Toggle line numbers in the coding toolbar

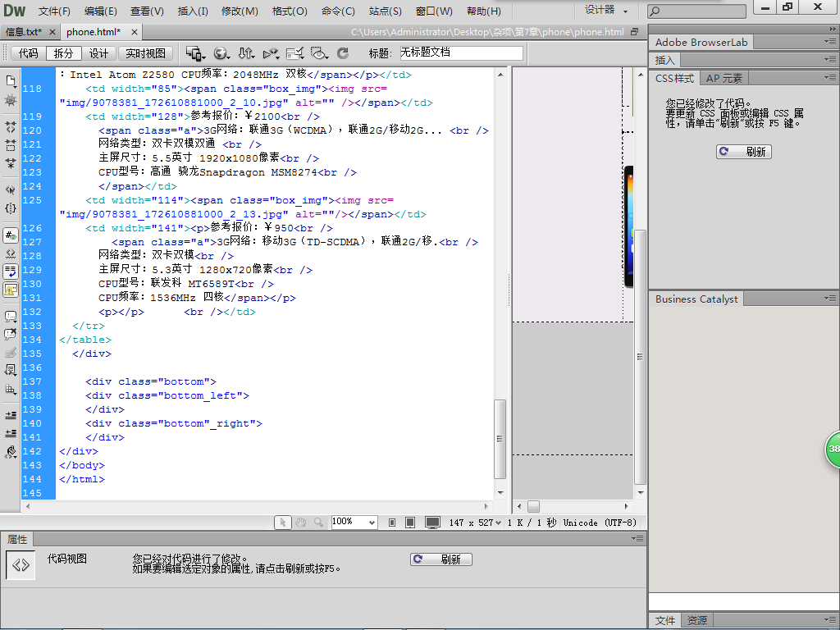[11, 235]
